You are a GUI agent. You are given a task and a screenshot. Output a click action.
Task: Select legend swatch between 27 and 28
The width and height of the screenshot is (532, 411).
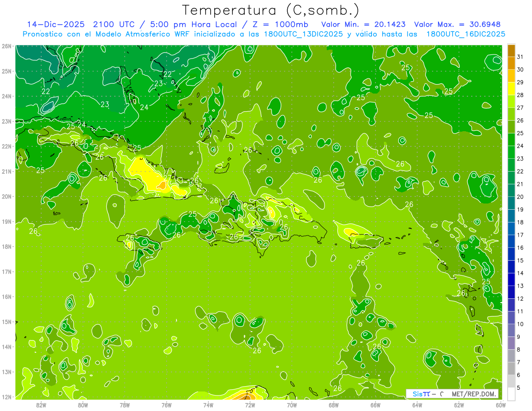point(511,102)
